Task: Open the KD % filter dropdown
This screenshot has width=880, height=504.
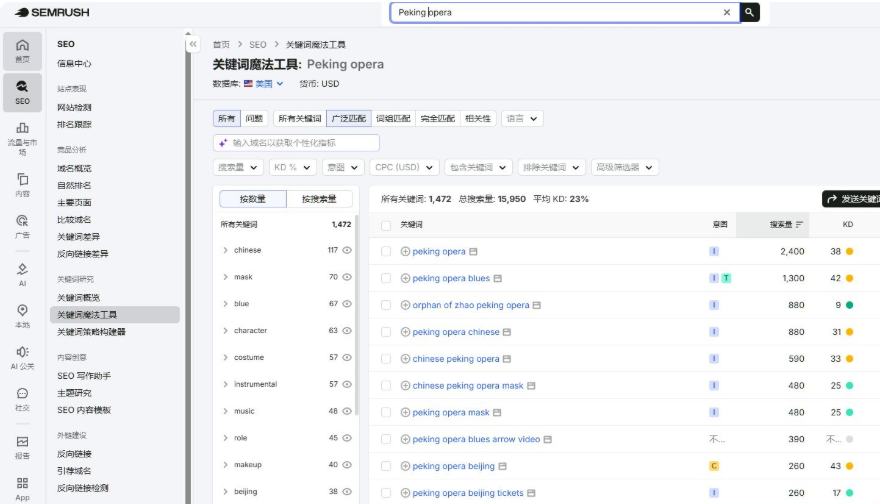Action: tap(292, 167)
